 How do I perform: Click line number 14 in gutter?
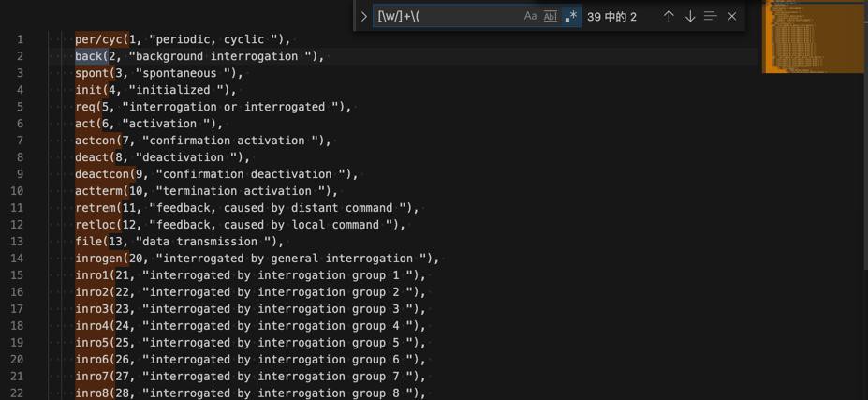(17, 259)
